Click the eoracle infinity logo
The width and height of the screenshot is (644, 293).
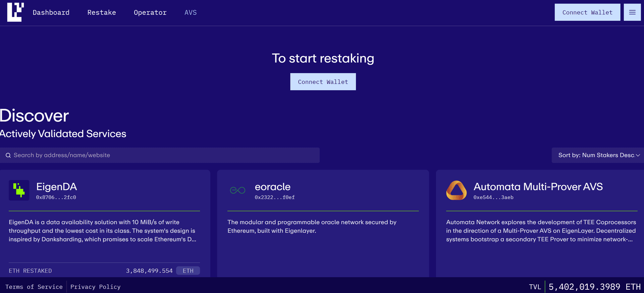coord(237,190)
